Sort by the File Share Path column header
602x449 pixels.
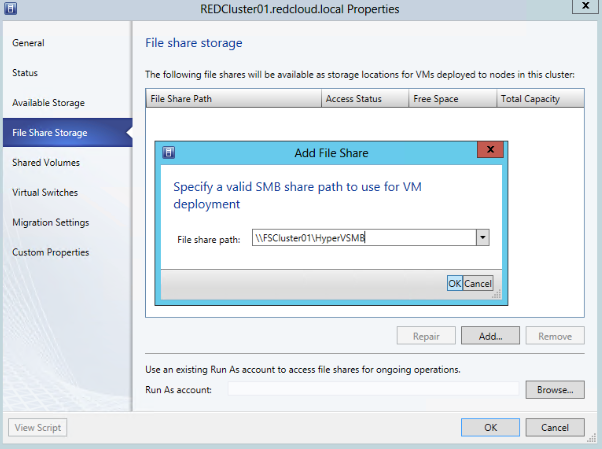tap(233, 99)
